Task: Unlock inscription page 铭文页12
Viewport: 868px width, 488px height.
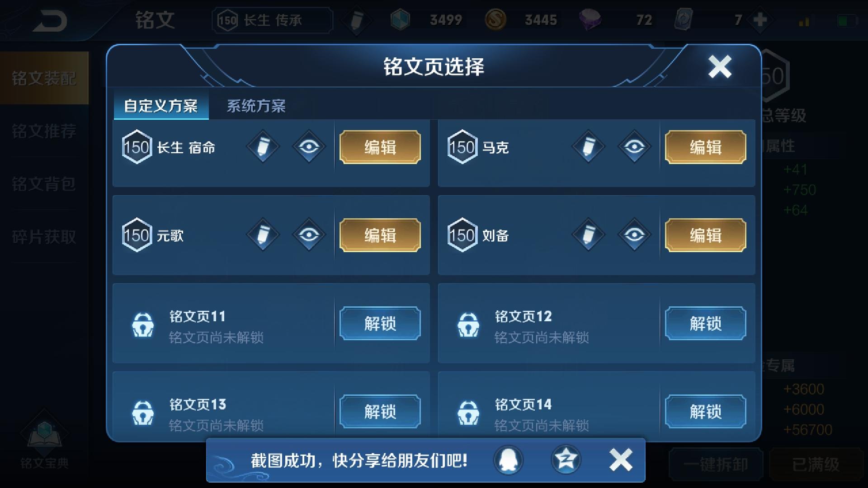Action: [x=705, y=324]
